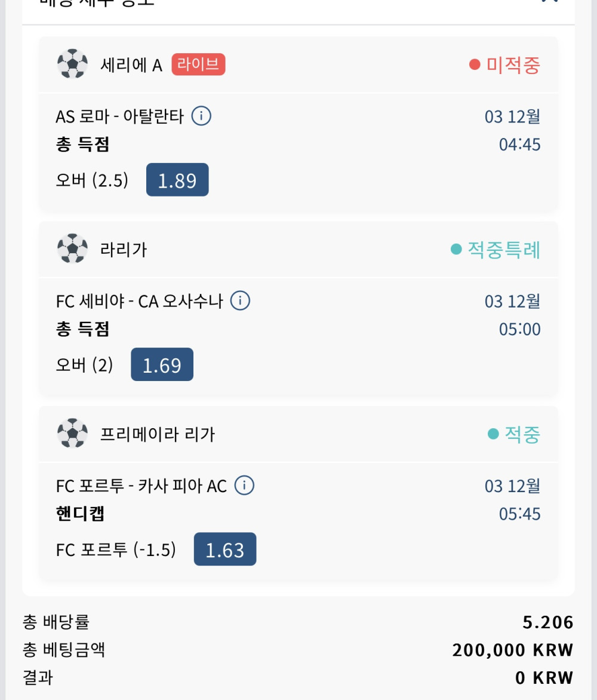
Task: Select the 1.69 odds button
Action: [x=162, y=364]
